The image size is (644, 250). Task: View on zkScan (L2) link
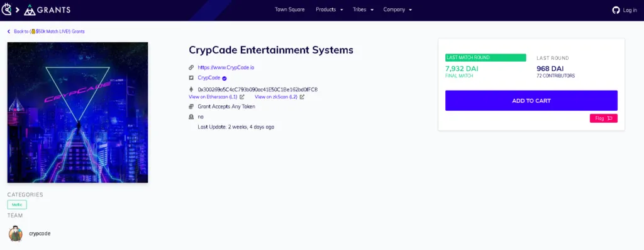[276, 97]
